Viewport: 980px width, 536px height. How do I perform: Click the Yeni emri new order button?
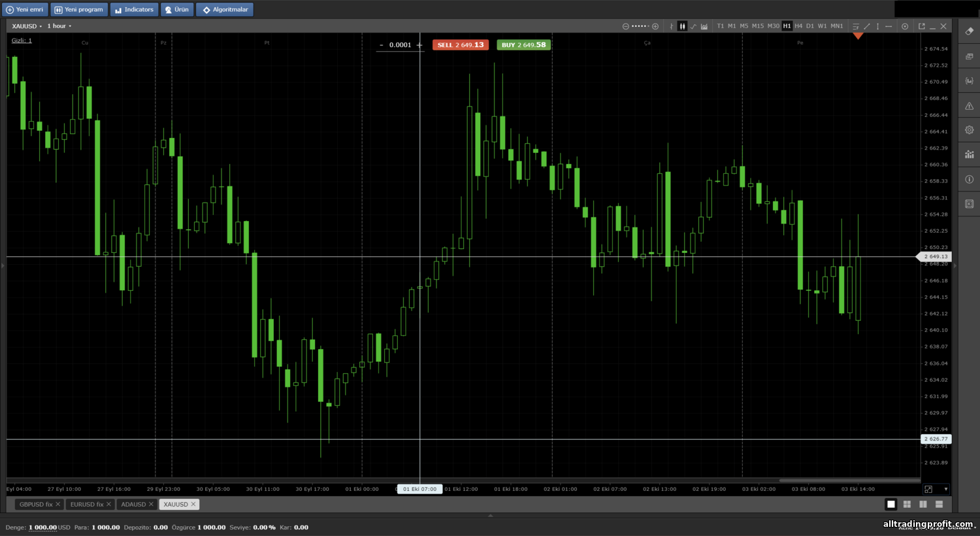(25, 10)
